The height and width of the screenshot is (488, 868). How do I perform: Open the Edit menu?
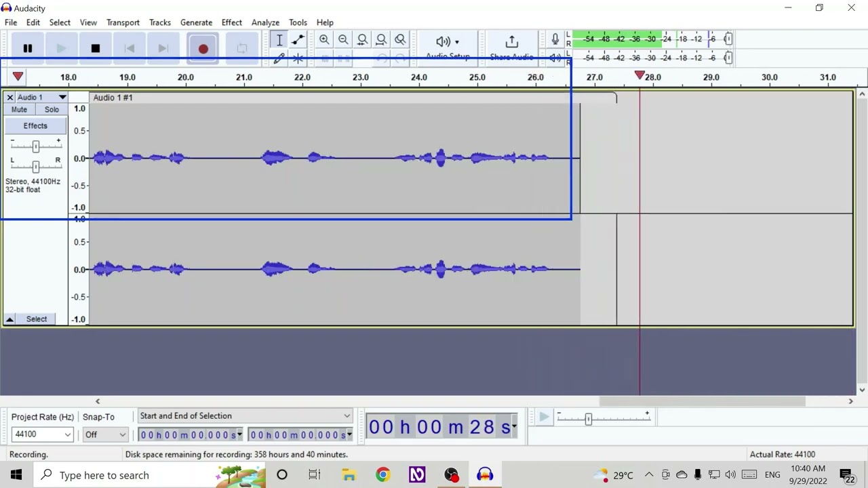coord(33,22)
